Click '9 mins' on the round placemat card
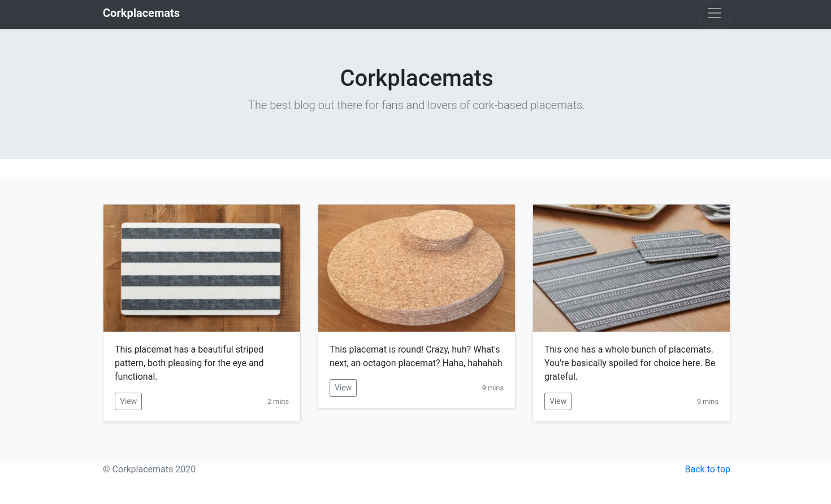Screen dimensions: 831x504 (x=492, y=388)
